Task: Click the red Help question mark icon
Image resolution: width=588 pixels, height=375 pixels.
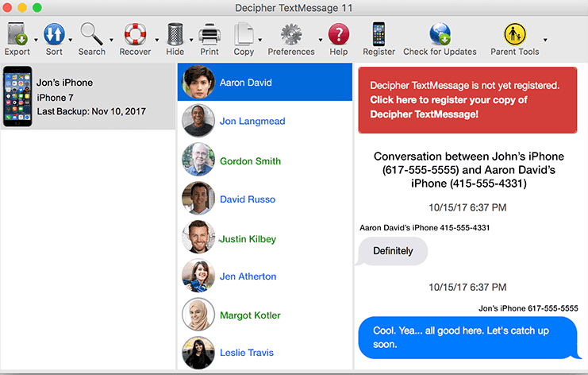Action: coord(339,34)
